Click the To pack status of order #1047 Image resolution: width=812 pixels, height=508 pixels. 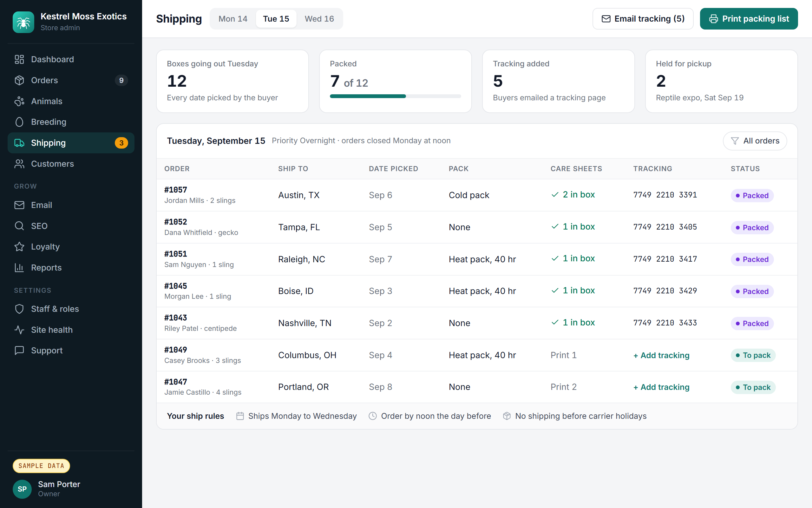(753, 387)
